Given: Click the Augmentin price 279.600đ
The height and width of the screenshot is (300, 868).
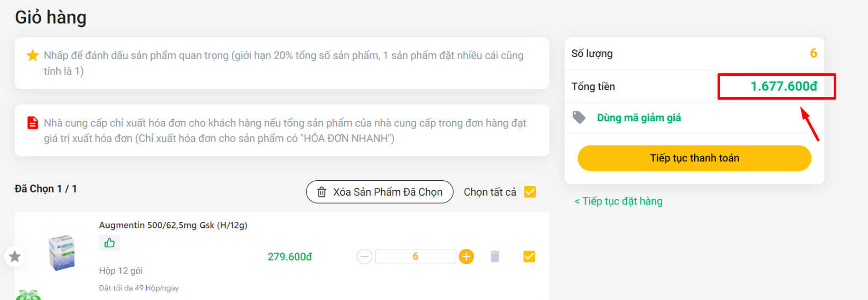Looking at the screenshot, I should [x=289, y=257].
